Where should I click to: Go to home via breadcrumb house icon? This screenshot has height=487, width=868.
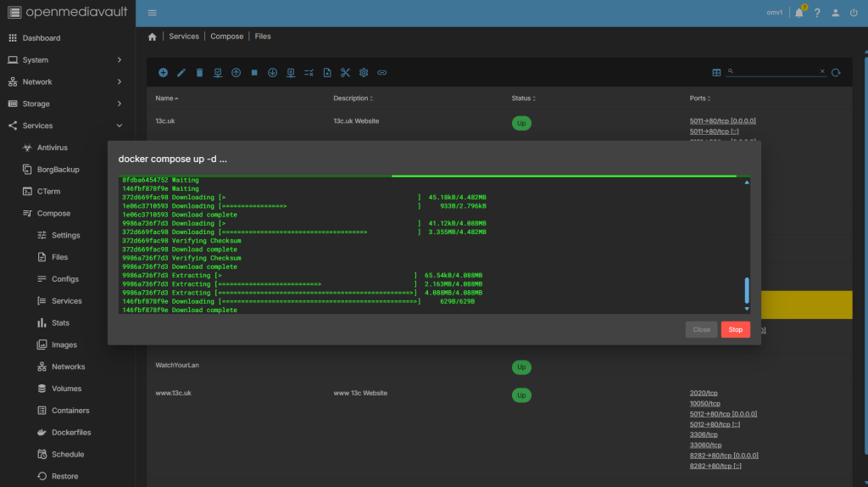point(153,36)
